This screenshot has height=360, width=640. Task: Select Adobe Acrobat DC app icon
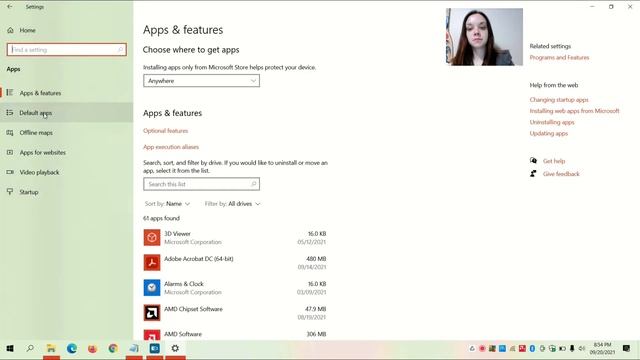click(152, 262)
